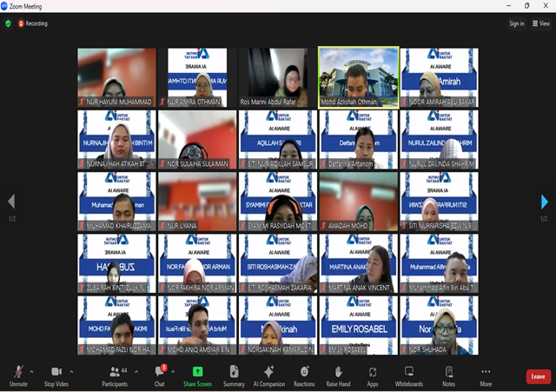Open the Chat panel

pos(160,375)
